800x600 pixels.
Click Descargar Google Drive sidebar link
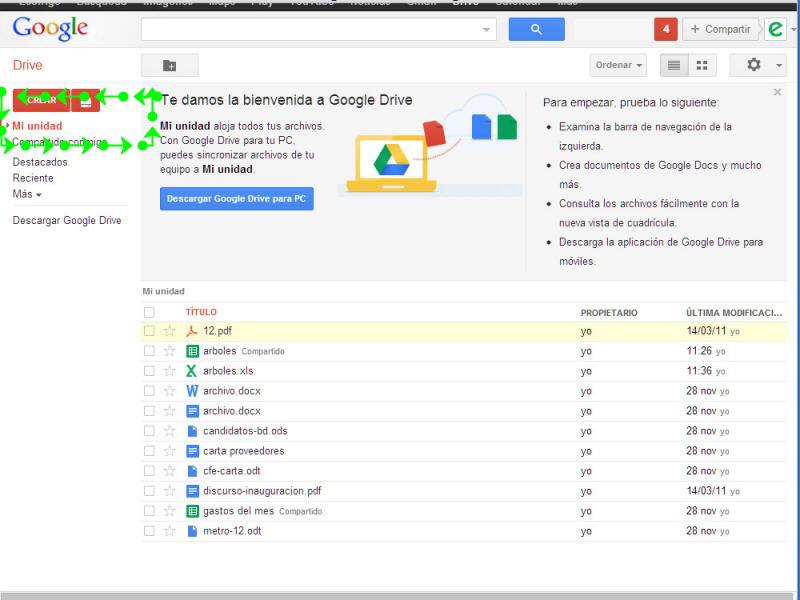point(67,220)
